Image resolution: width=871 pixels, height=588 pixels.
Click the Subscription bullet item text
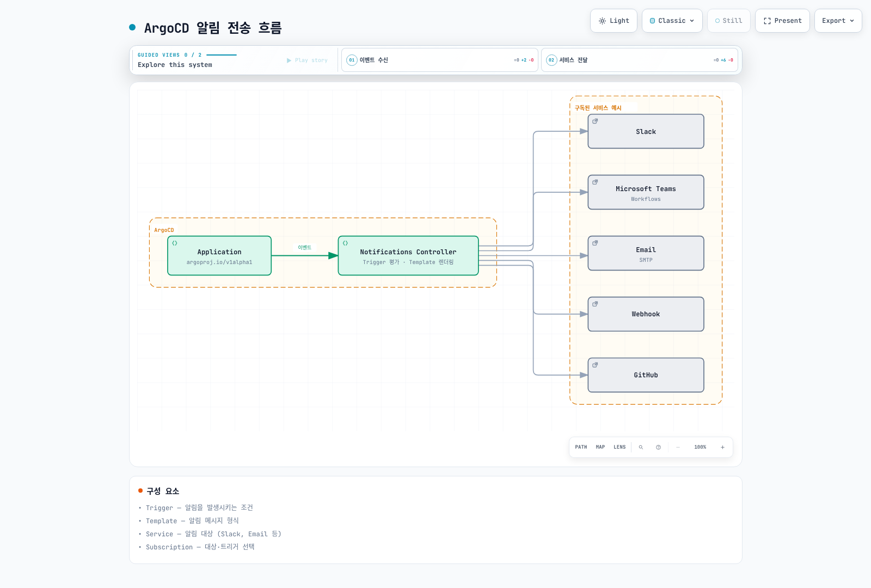click(x=200, y=547)
